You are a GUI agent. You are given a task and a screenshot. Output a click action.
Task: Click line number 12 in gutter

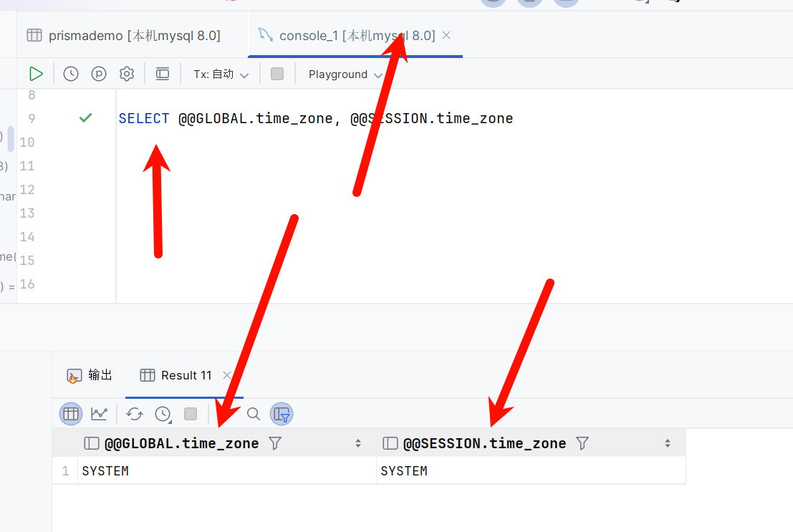(27, 190)
